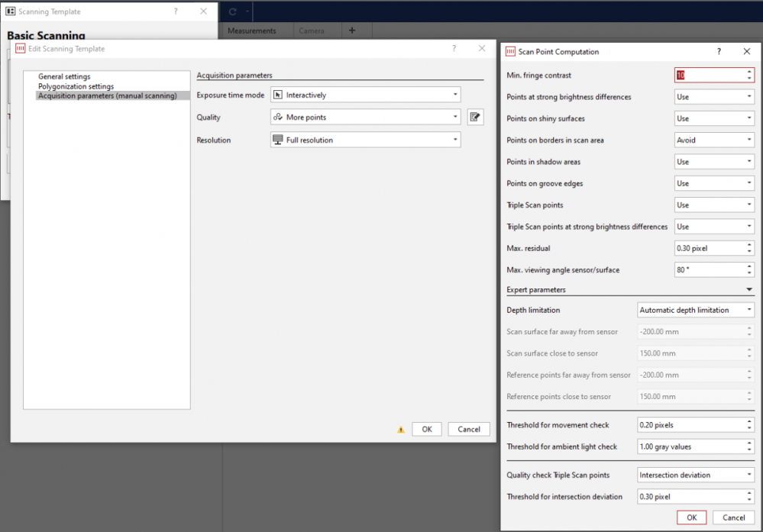The image size is (763, 532).
Task: Open Points in shadow areas dropdown
Action: [714, 162]
